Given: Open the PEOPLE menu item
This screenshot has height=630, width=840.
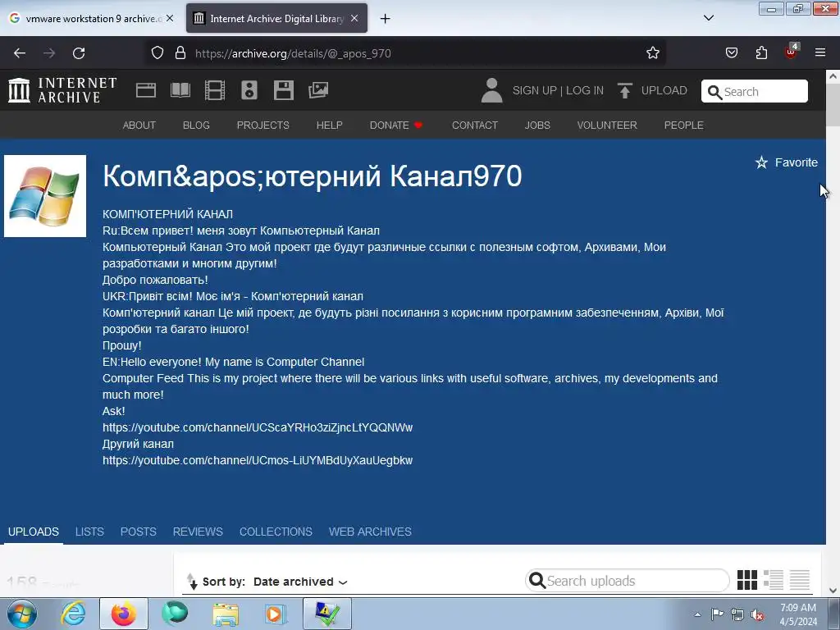Looking at the screenshot, I should click(683, 126).
